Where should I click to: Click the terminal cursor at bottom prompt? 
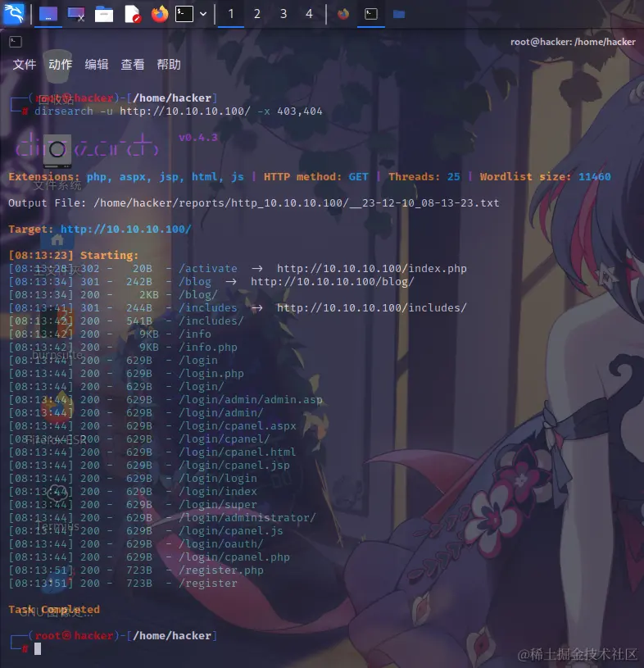38,649
